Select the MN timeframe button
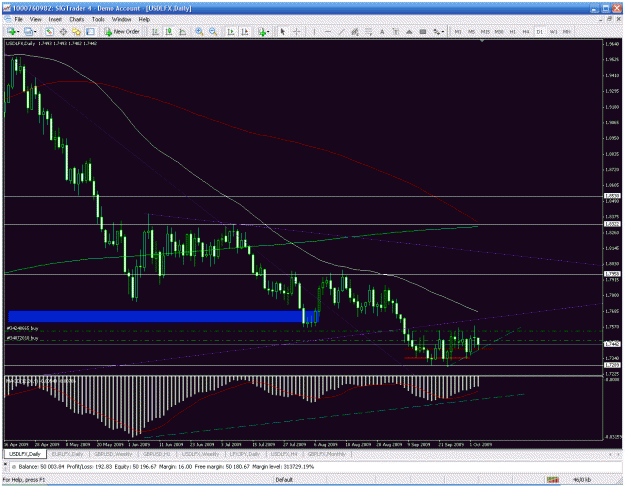This screenshot has width=625, height=486. click(567, 31)
